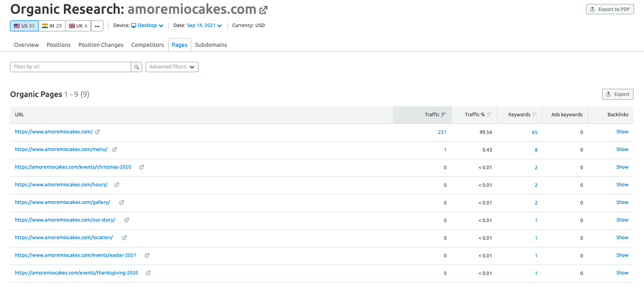The width and height of the screenshot is (644, 291).
Task: Open external link icon for christmas-2020 URL
Action: 142,167
